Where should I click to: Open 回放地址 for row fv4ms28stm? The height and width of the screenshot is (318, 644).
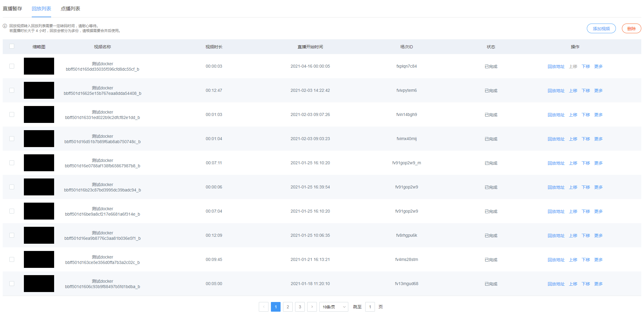[556, 260]
